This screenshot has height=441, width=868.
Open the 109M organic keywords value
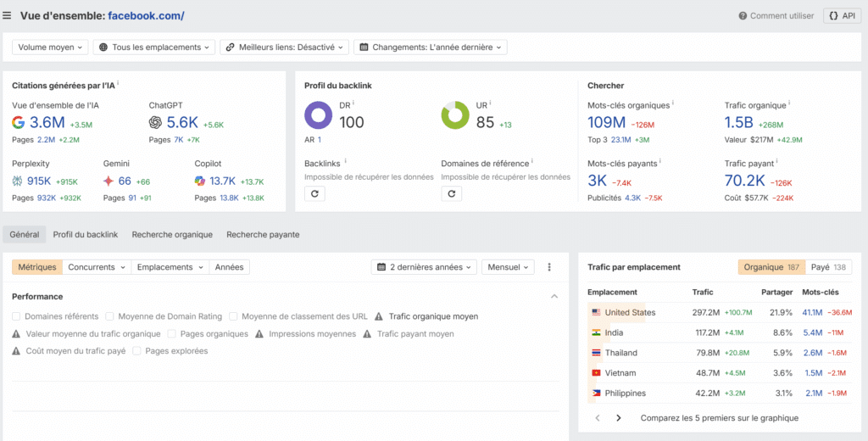[x=606, y=122]
